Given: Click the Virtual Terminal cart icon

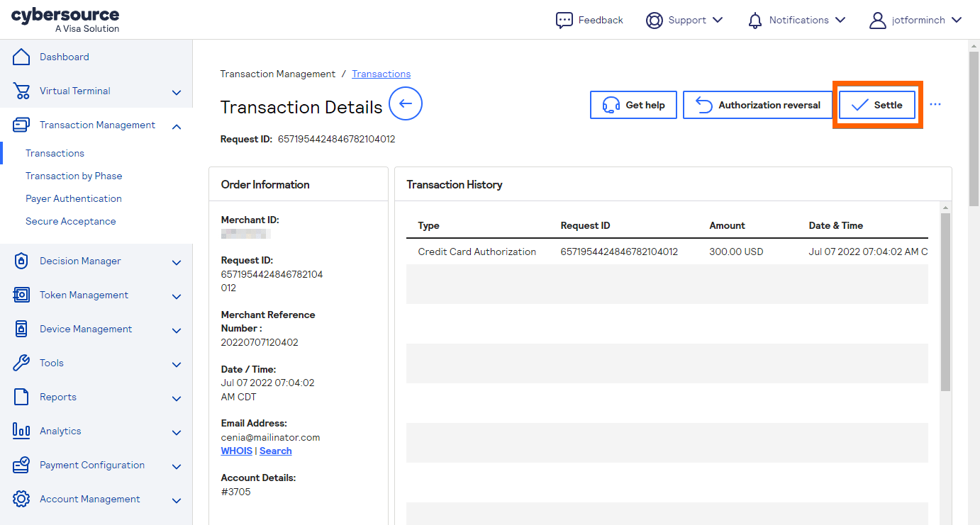Looking at the screenshot, I should click(x=21, y=91).
